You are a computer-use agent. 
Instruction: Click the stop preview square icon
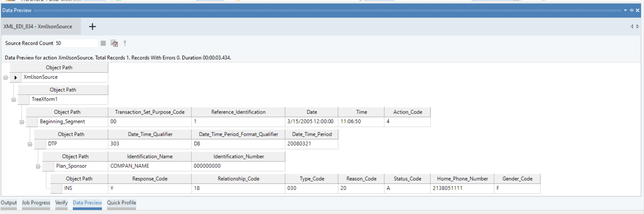click(103, 43)
